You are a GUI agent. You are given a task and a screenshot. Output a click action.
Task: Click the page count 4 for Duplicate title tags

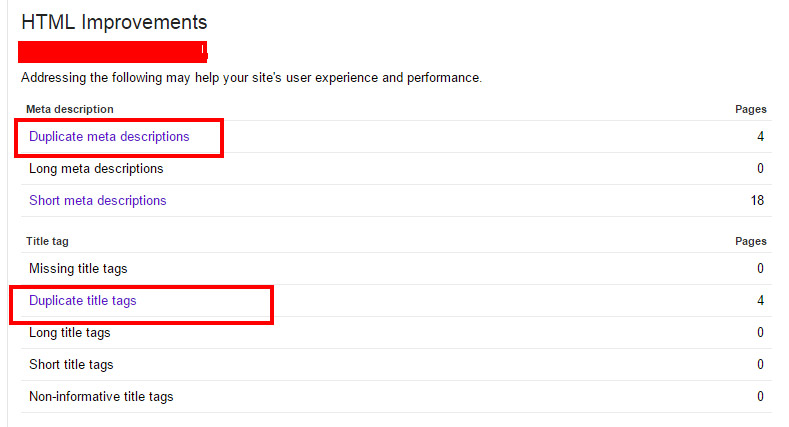(x=760, y=301)
